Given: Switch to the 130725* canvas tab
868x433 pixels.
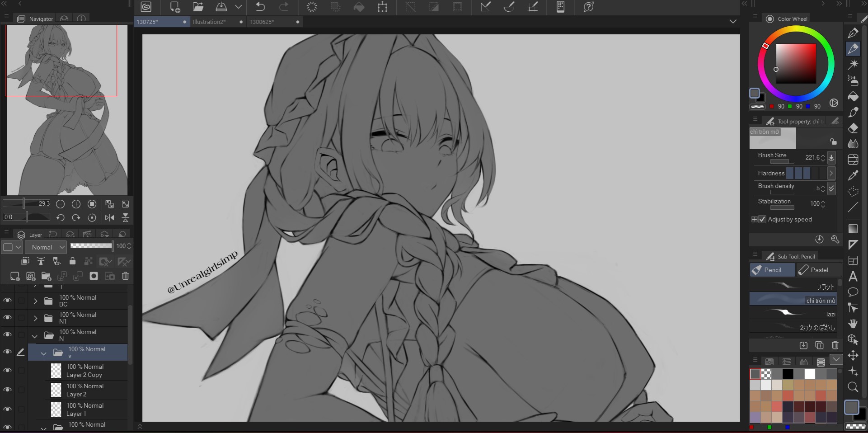Looking at the screenshot, I should pos(162,22).
